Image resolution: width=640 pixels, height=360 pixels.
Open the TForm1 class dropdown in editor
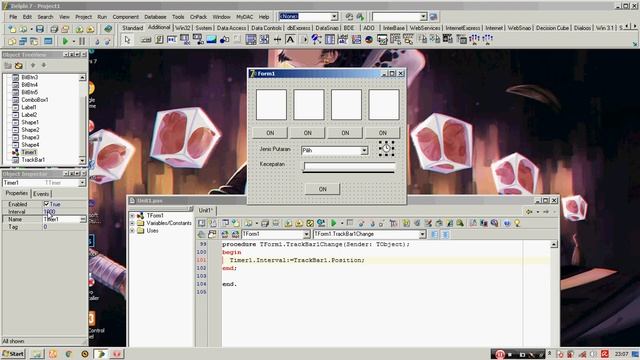tap(306, 234)
